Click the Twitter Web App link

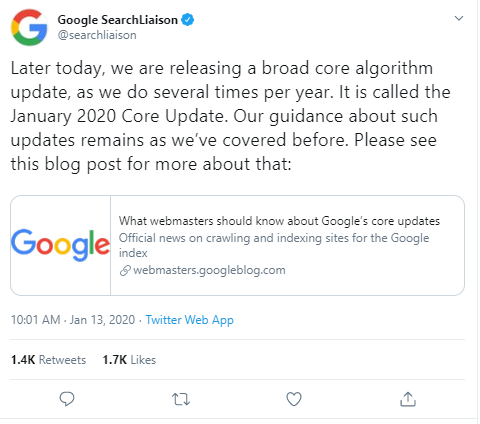tap(189, 320)
